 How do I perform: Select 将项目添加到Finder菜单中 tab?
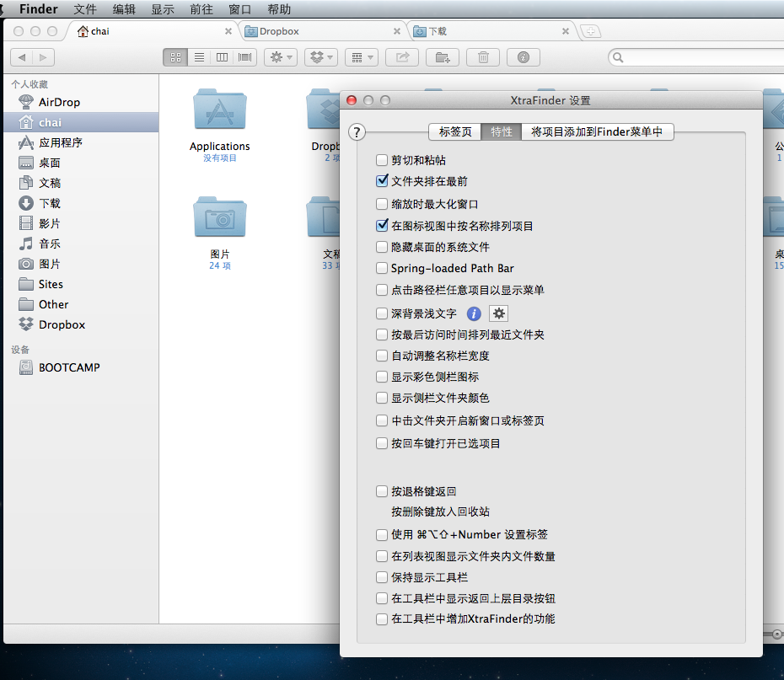pyautogui.click(x=597, y=132)
